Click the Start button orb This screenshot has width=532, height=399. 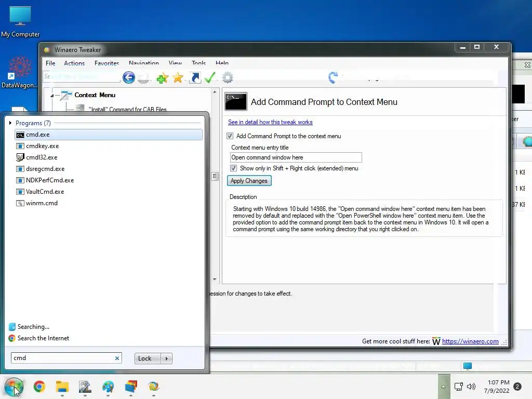(x=14, y=387)
